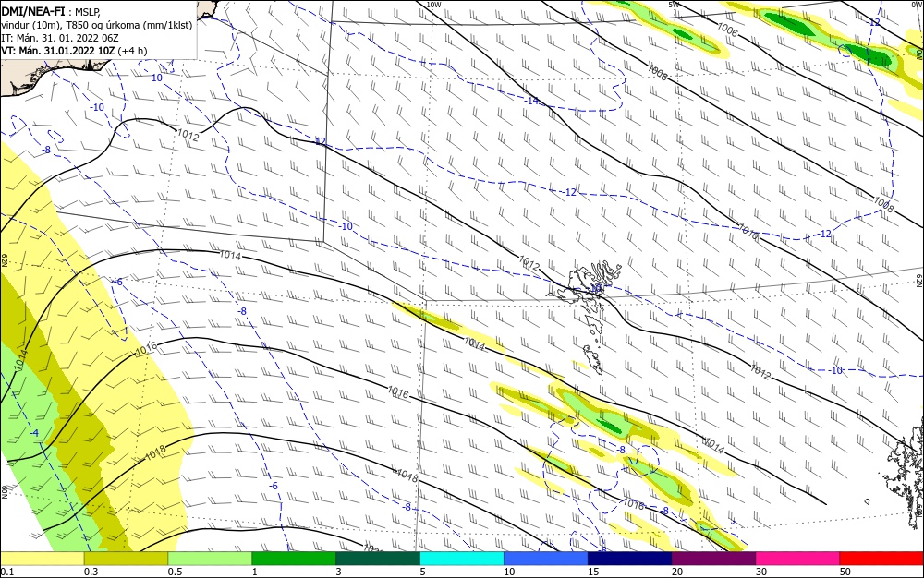Click the medium green 1–3 legend swatch
Screen dimensions: 924x578
coord(294,559)
